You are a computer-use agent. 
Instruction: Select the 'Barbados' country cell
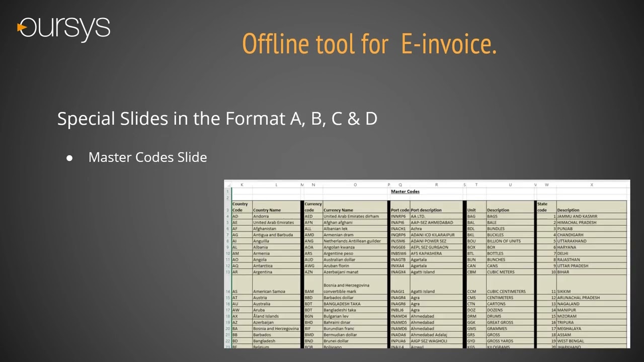[x=276, y=335]
